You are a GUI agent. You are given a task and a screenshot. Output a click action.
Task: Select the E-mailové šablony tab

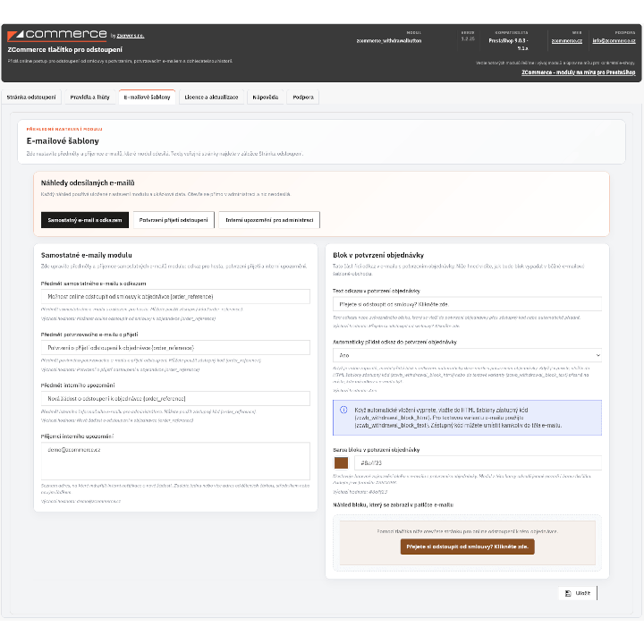[147, 97]
